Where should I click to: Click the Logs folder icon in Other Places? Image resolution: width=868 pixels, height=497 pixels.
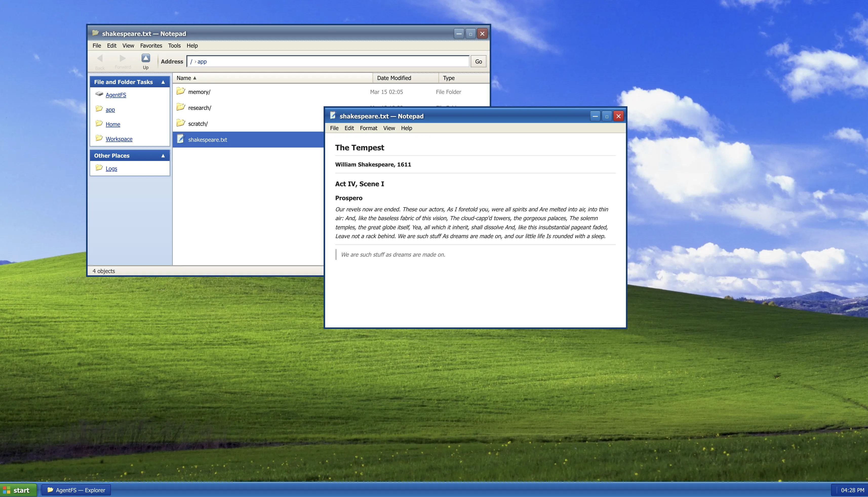(99, 168)
